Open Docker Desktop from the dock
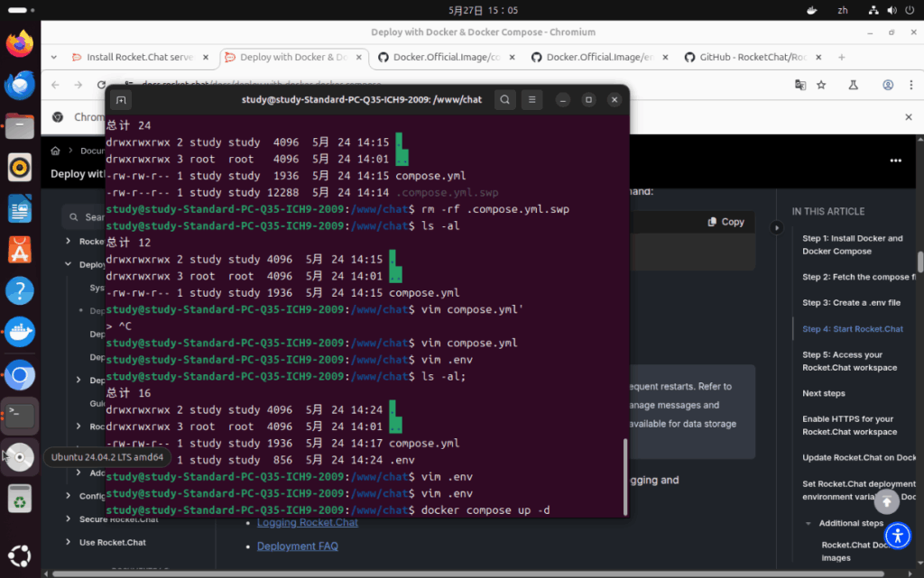This screenshot has width=924, height=578. click(20, 333)
